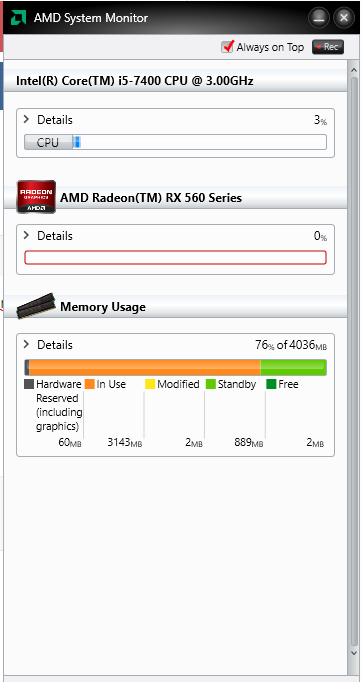Close the AMD System Monitor window

coord(344,18)
